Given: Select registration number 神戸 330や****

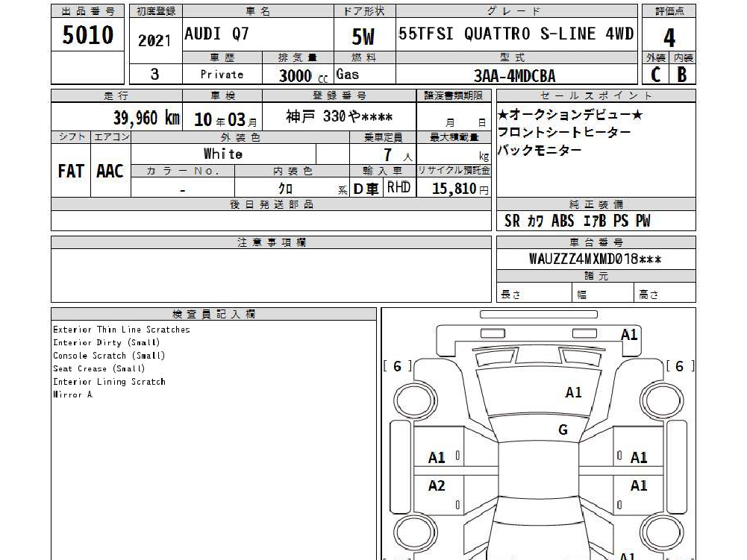Looking at the screenshot, I should (x=340, y=116).
